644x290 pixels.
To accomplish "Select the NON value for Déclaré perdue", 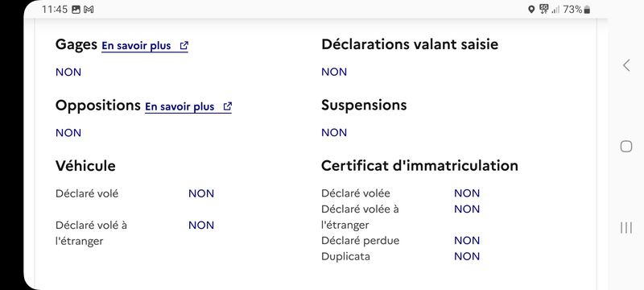I will pyautogui.click(x=467, y=241).
